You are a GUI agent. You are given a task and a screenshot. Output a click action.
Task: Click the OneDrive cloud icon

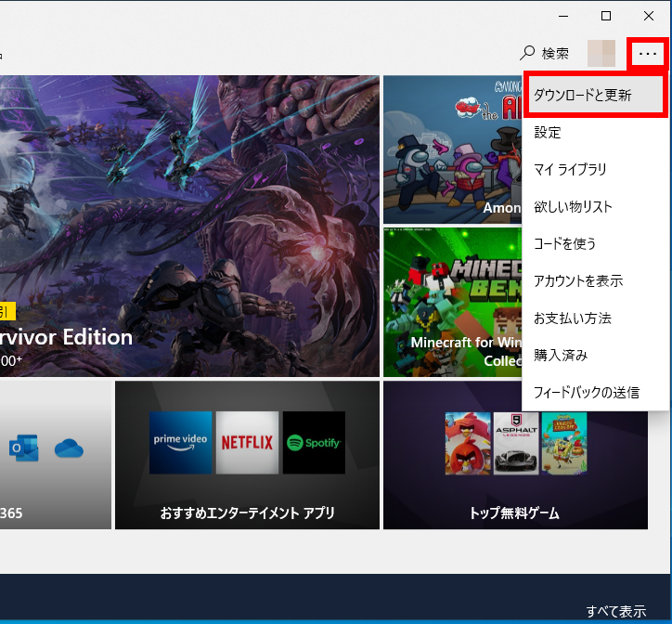tap(69, 448)
